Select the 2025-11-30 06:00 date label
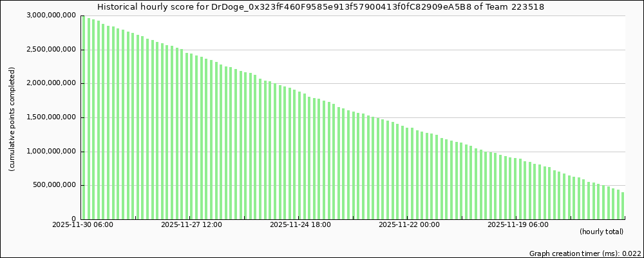 (x=82, y=225)
